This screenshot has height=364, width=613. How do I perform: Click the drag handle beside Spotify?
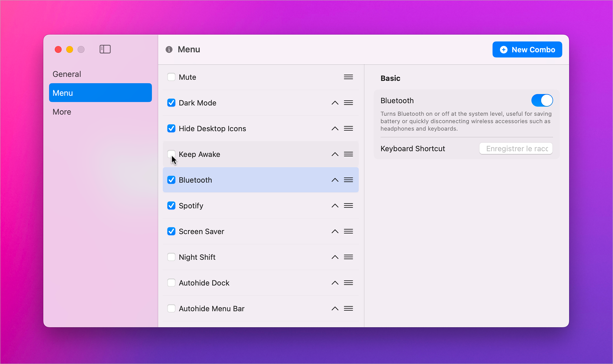[x=348, y=206]
